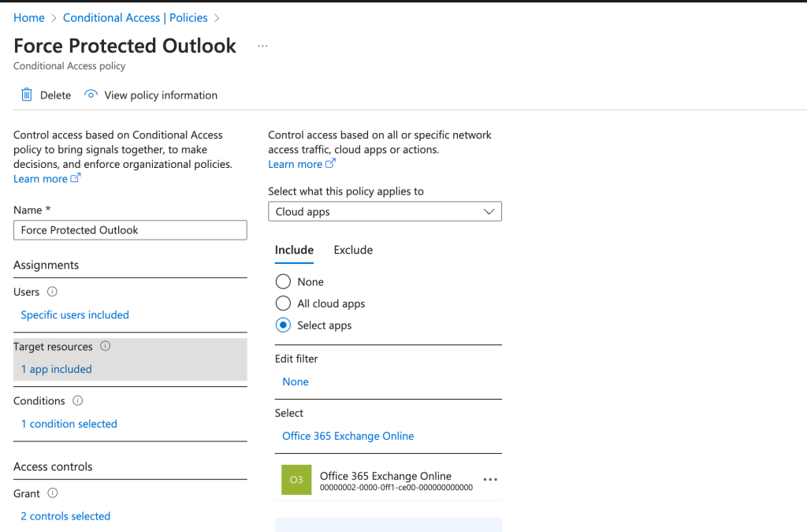Open the Specific users included link
The width and height of the screenshot is (807, 532).
(x=75, y=314)
